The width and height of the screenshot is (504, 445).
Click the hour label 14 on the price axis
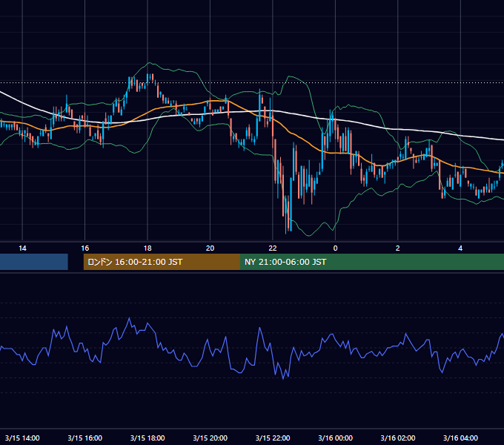[x=22, y=248]
